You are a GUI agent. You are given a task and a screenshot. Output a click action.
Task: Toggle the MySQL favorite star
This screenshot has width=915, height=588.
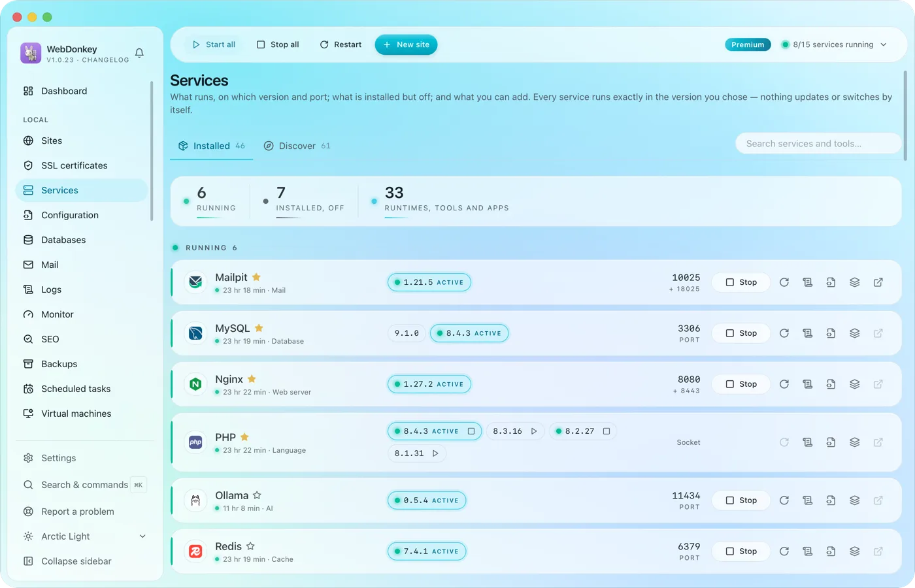coord(259,328)
